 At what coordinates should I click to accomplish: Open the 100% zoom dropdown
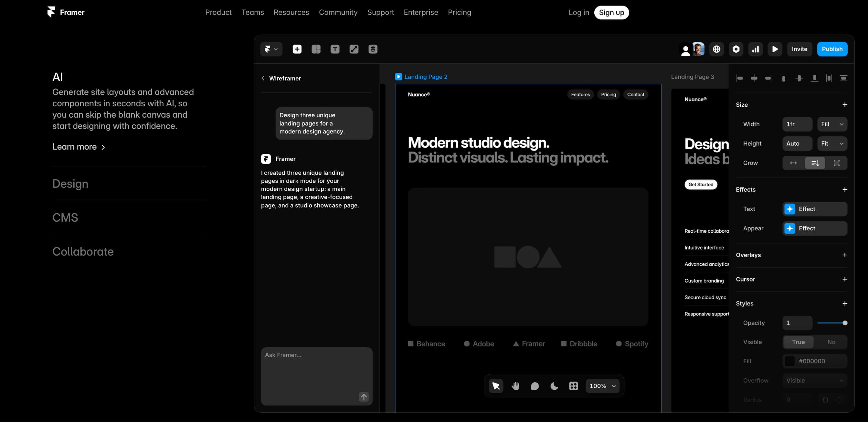[x=602, y=386]
